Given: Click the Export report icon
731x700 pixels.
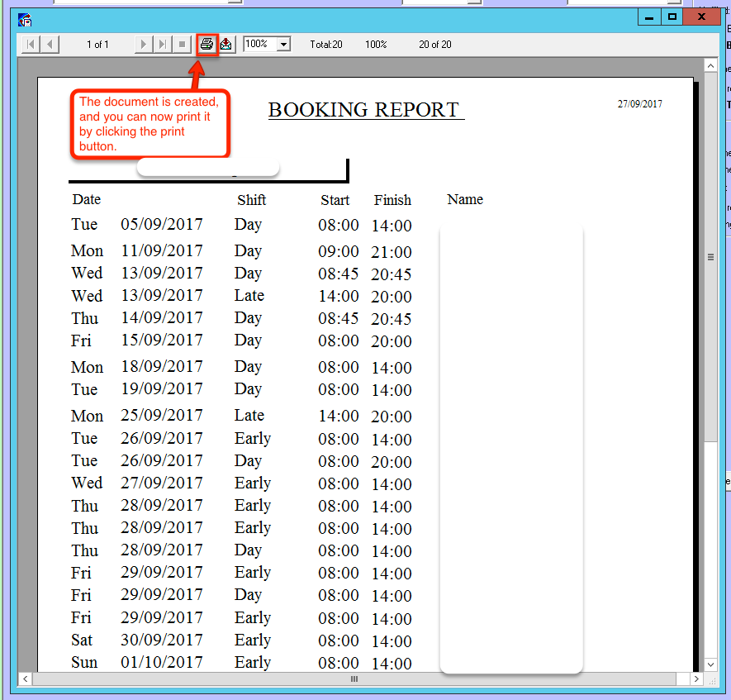Looking at the screenshot, I should tap(226, 44).
